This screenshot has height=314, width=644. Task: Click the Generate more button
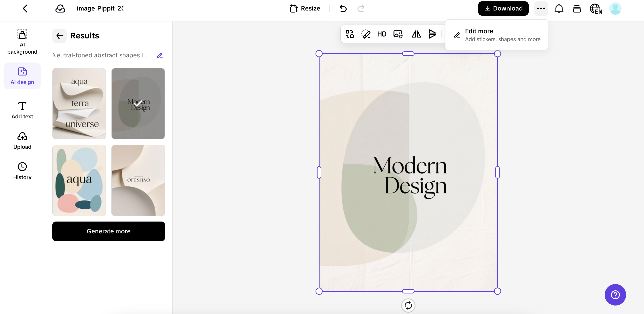pos(108,231)
